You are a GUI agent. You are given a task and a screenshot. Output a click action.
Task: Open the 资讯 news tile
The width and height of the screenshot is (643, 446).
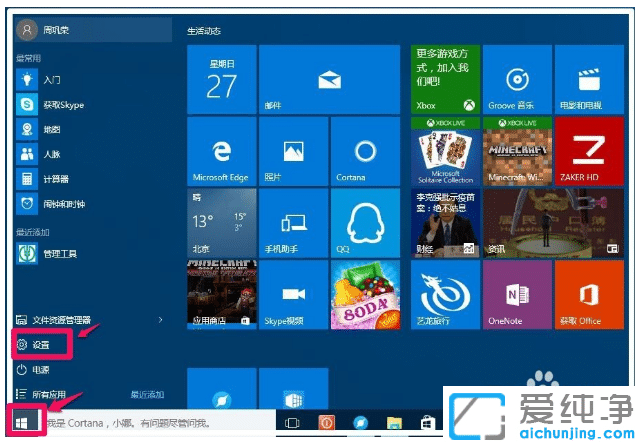(x=553, y=223)
